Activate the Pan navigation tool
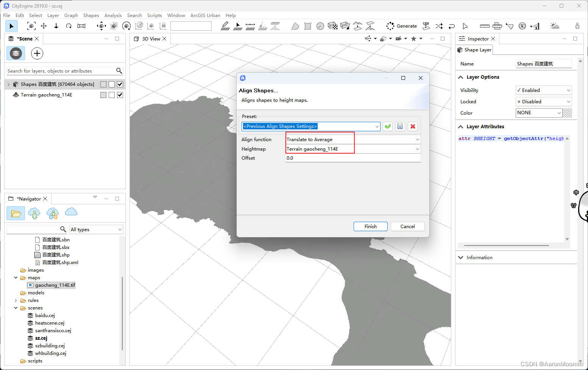 tap(44, 26)
